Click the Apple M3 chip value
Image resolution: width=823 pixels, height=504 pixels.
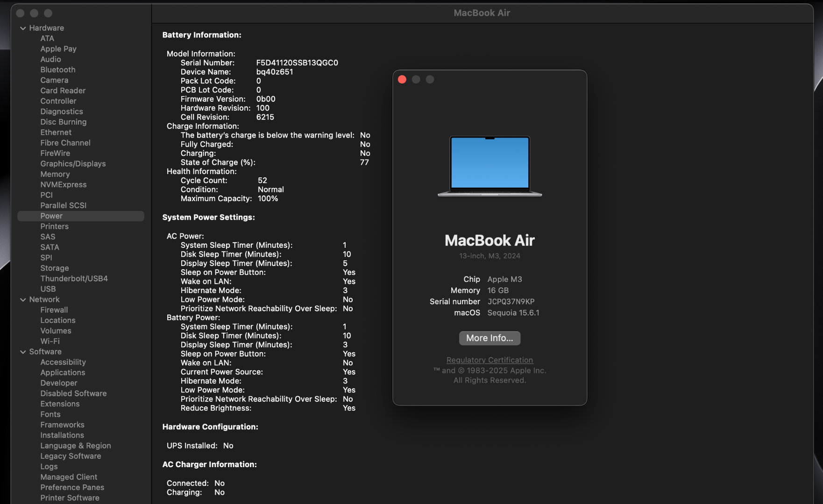[x=505, y=279]
